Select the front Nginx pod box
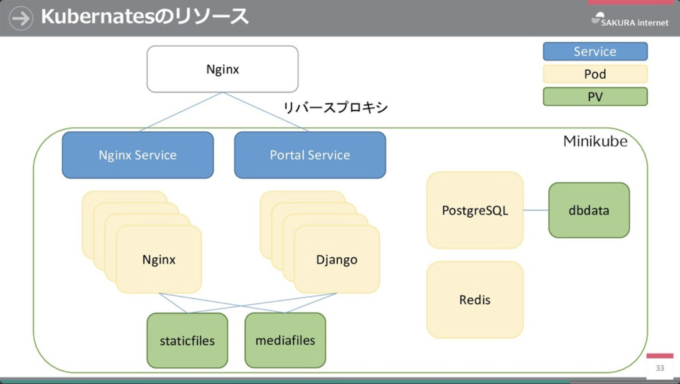 pyautogui.click(x=159, y=259)
